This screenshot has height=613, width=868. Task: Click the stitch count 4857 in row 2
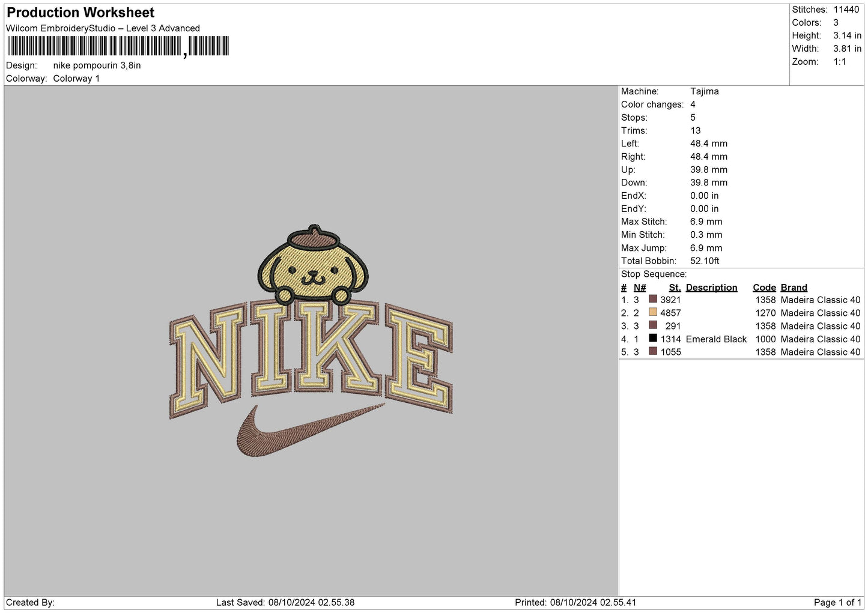click(670, 313)
